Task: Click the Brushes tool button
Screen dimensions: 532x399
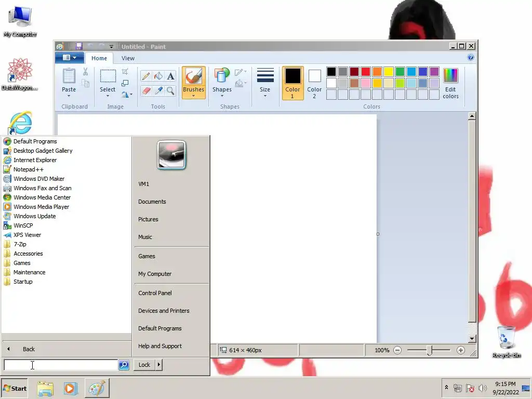Action: pos(193,83)
